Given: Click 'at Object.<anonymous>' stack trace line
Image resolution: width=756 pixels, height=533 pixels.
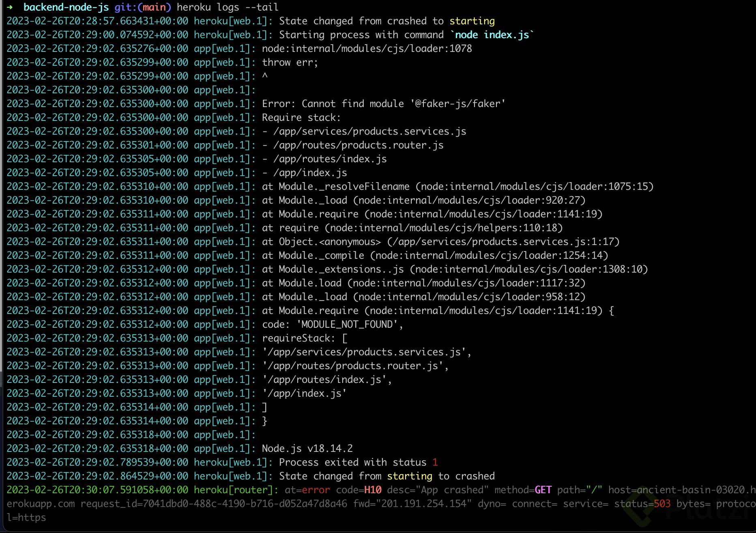Looking at the screenshot, I should [441, 242].
